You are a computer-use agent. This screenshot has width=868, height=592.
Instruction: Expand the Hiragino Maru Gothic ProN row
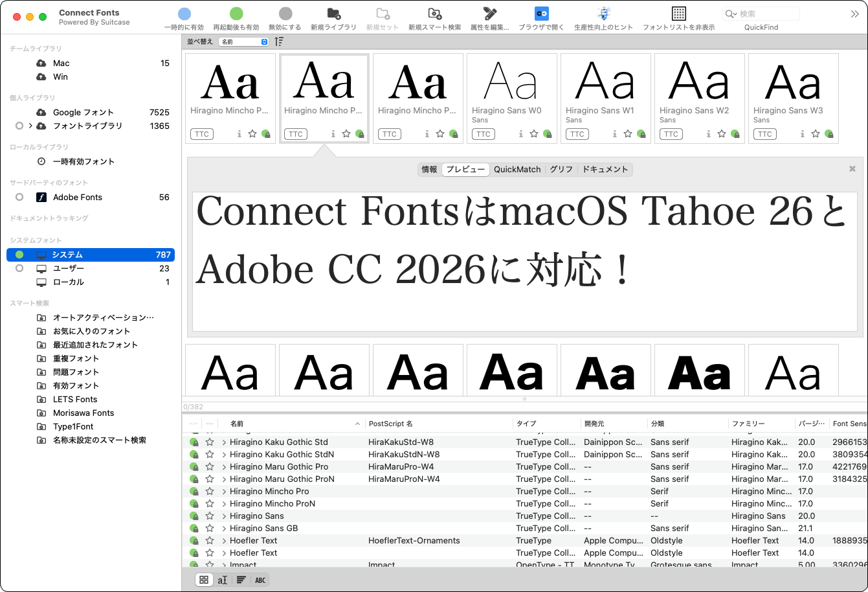pos(224,479)
